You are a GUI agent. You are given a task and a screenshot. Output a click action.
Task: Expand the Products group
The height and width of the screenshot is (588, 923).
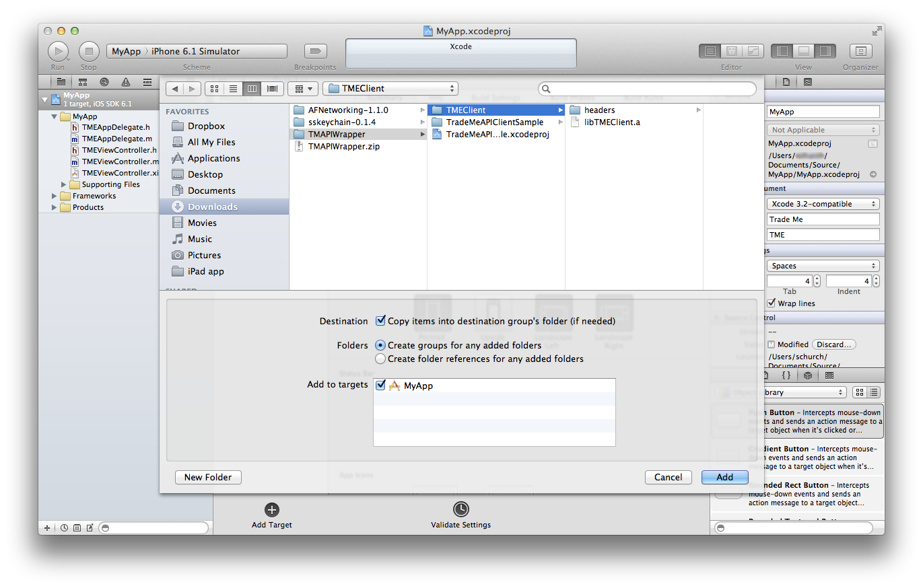coord(55,207)
